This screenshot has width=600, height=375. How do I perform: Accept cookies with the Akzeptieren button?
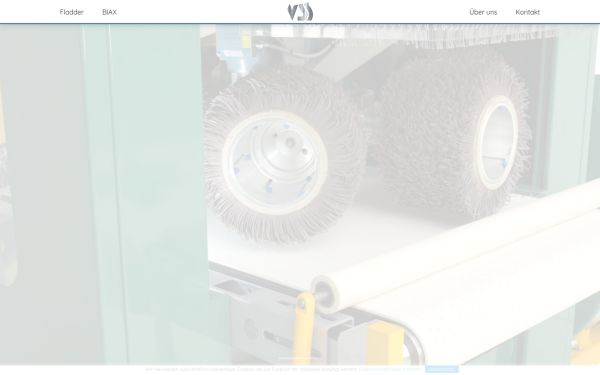[442, 369]
